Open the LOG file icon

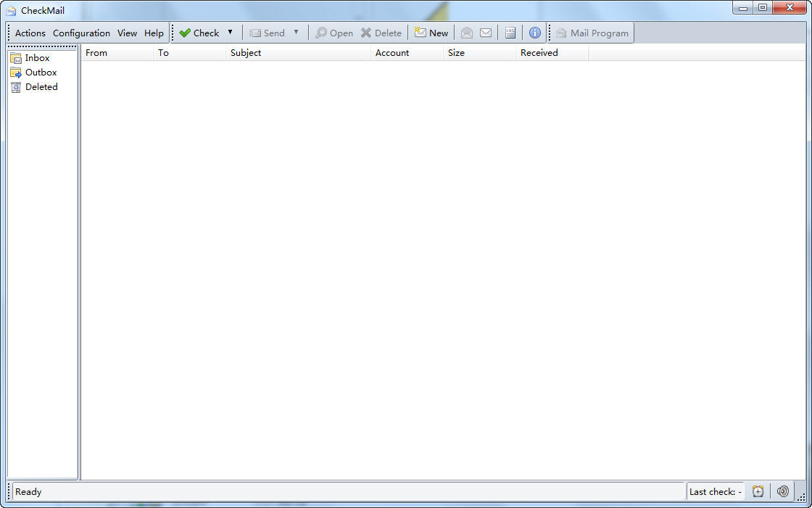510,33
